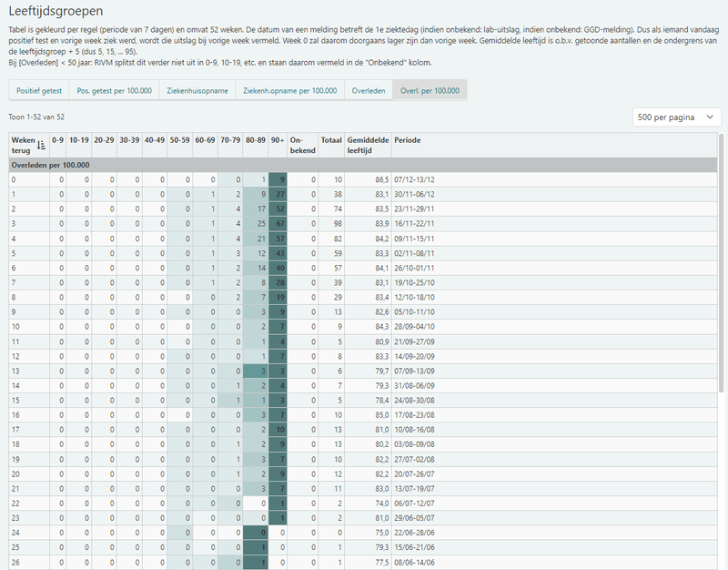Click the On-bekend column header
The width and height of the screenshot is (728, 570).
click(302, 146)
